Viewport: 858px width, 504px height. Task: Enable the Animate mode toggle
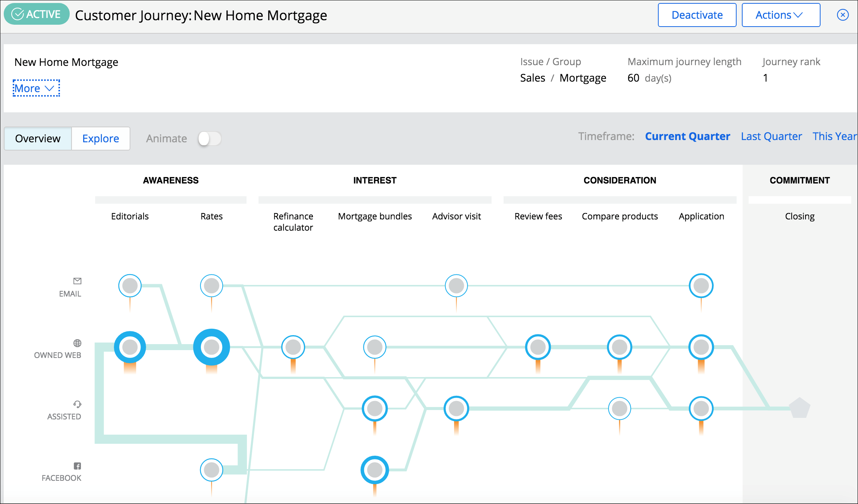[x=211, y=138]
